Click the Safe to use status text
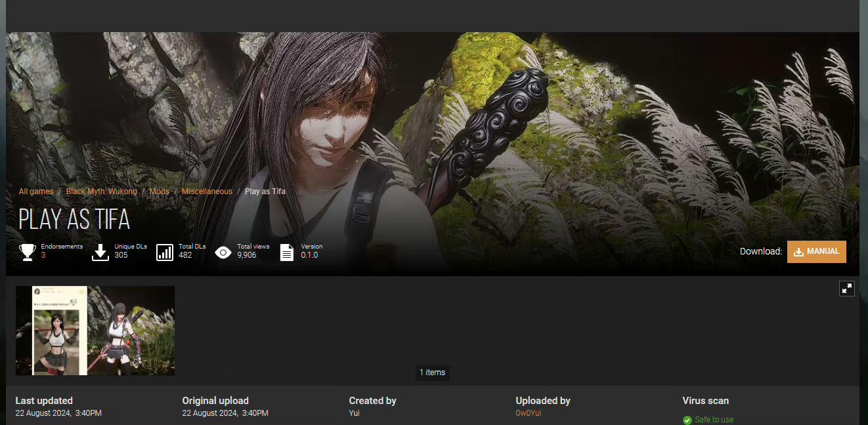Image resolution: width=868 pixels, height=425 pixels. click(x=714, y=420)
